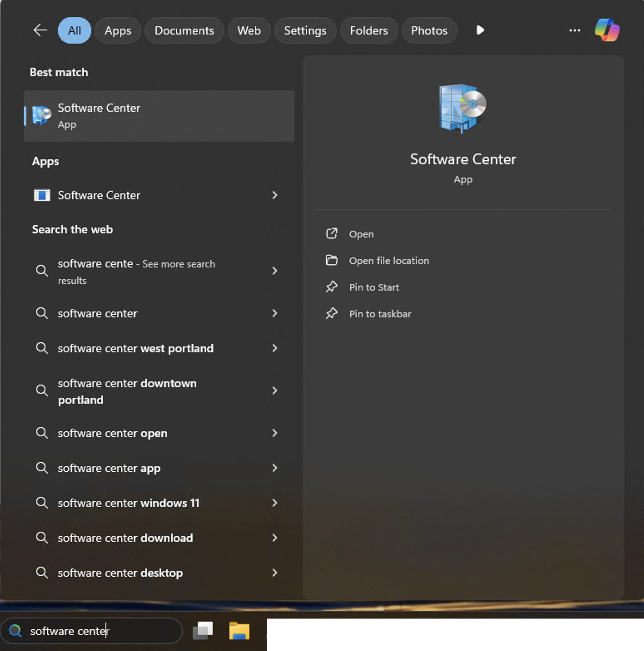Click search icon beside 'software center downtown portland'
The height and width of the screenshot is (651, 644).
point(42,391)
